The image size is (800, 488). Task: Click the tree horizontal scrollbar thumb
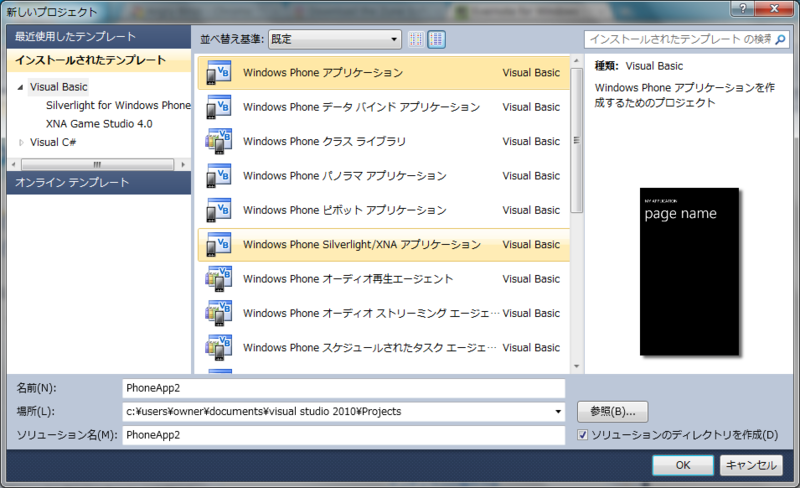coord(97,164)
